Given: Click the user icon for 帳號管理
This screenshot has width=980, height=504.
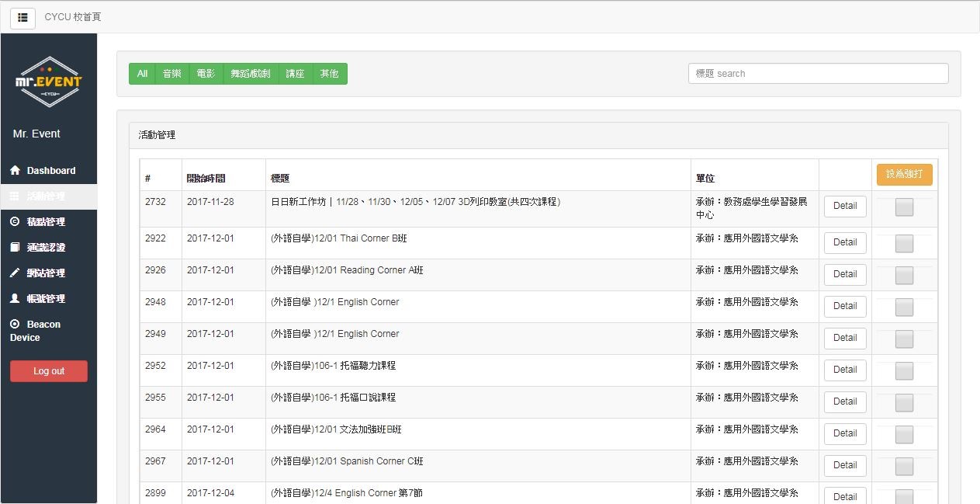Looking at the screenshot, I should tap(15, 298).
